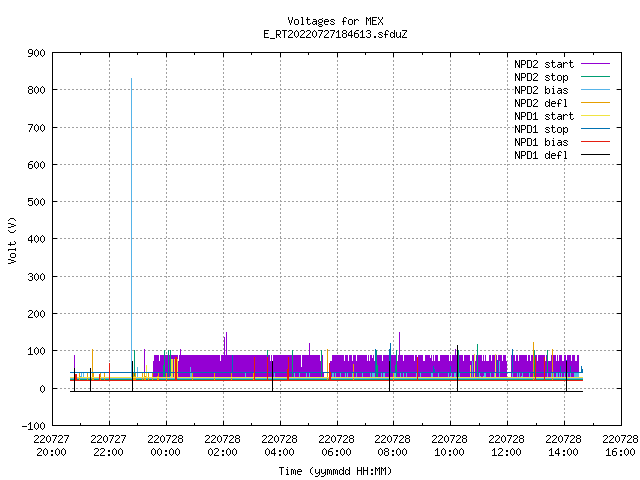Click the light blue NPD2 bias legend line

click(x=595, y=89)
